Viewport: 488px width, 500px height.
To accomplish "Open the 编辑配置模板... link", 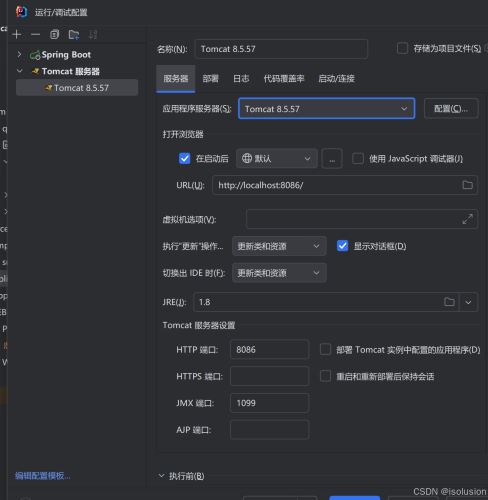I will pyautogui.click(x=43, y=475).
